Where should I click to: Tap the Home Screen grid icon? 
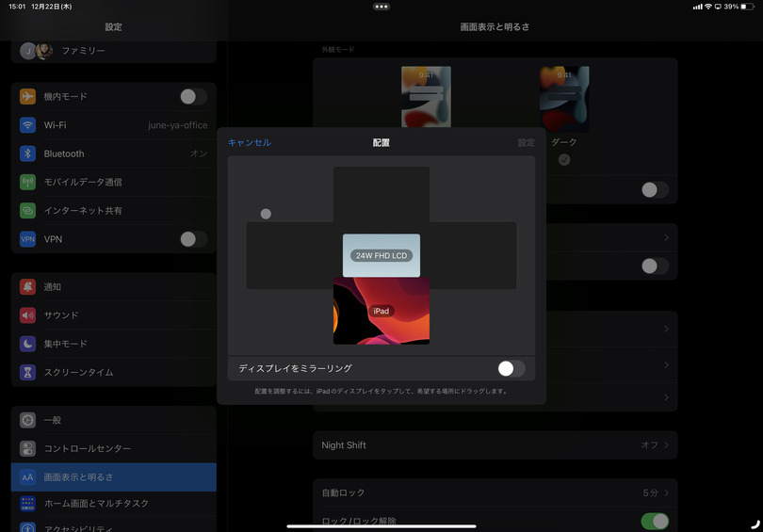click(x=27, y=504)
